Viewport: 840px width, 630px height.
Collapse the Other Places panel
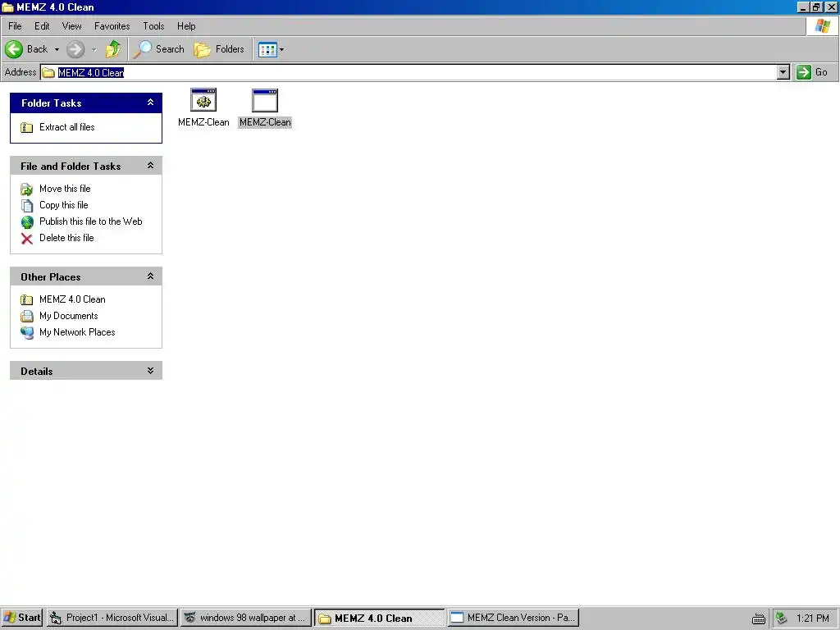pos(151,276)
